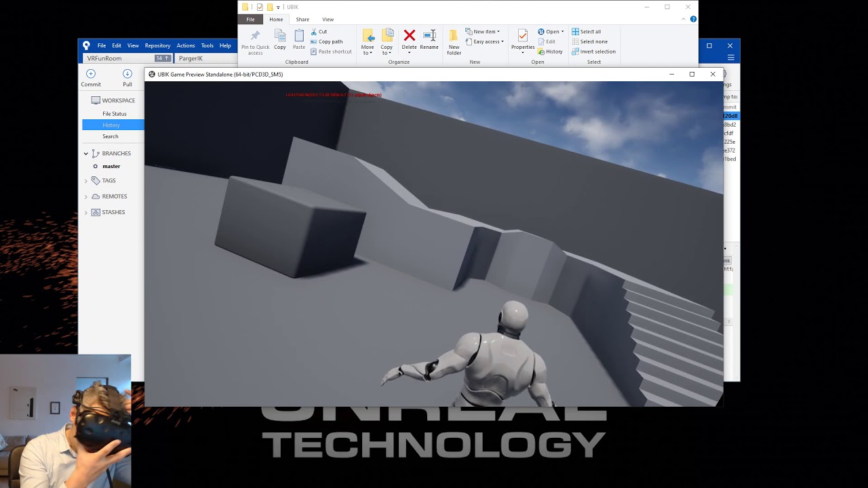Screen dimensions: 868x488
Task: Open SourceTree Edit menu
Action: (x=117, y=45)
